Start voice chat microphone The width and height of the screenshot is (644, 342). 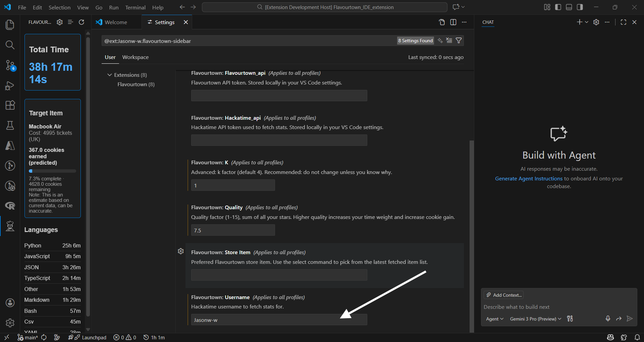click(608, 319)
